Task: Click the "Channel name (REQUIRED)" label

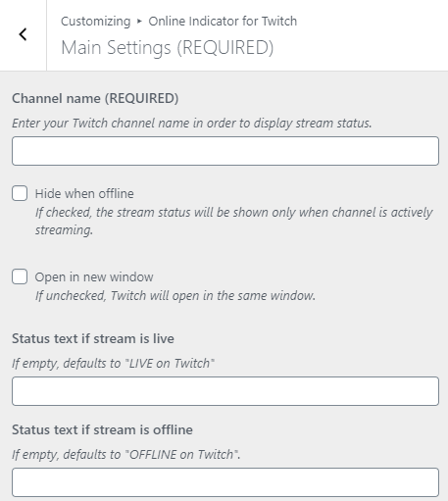Action: click(x=95, y=98)
